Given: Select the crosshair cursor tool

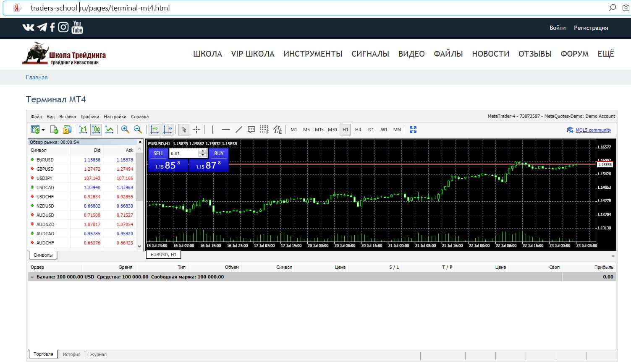Looking at the screenshot, I should pyautogui.click(x=196, y=130).
